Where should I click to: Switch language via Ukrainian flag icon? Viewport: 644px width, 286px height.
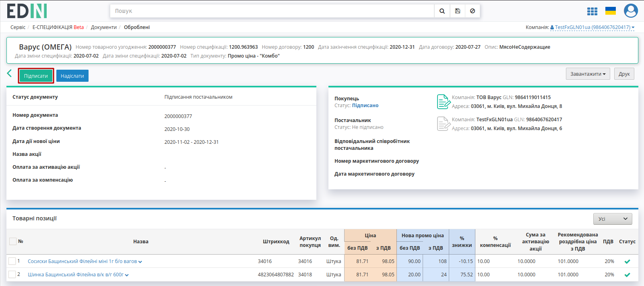(x=611, y=11)
